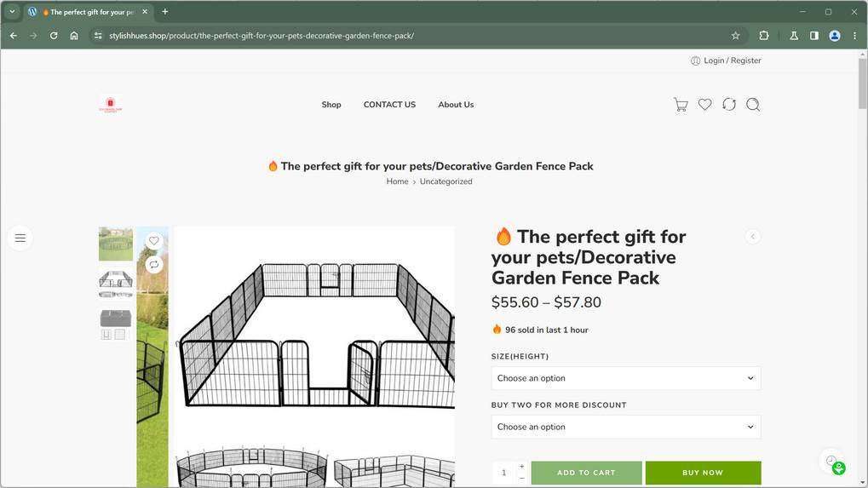Open Chrome extensions puzzle icon

(x=763, y=36)
